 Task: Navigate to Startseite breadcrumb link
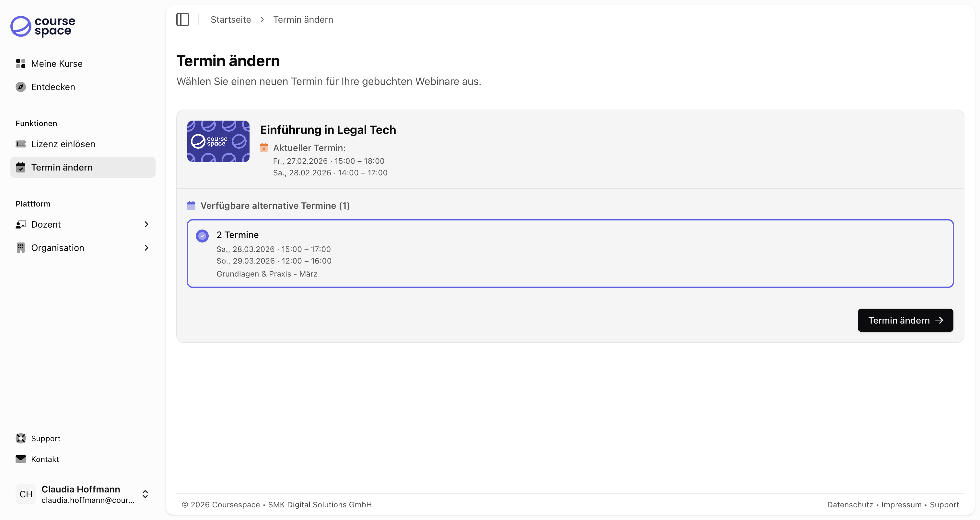[x=230, y=19]
